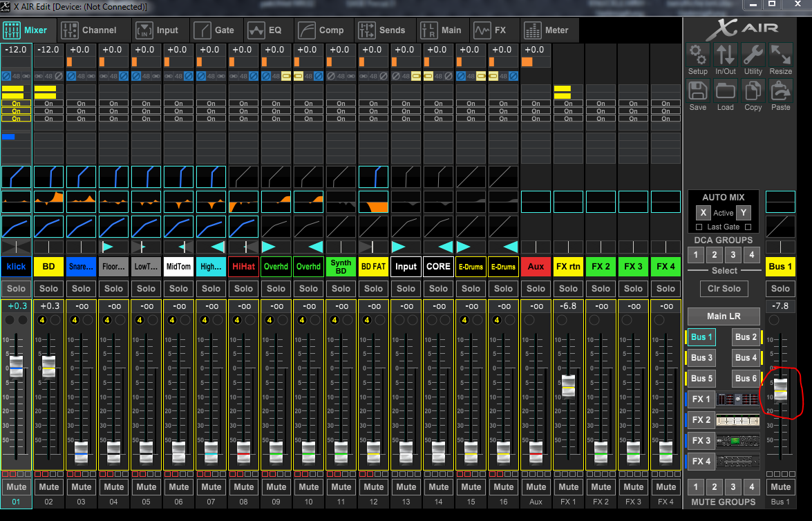Click the E-Drums channel 15 name label
The width and height of the screenshot is (812, 521).
click(x=471, y=267)
